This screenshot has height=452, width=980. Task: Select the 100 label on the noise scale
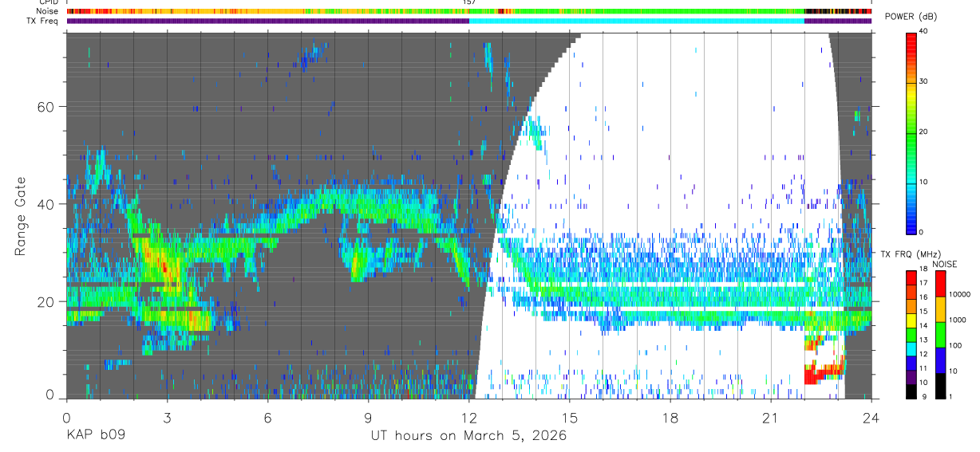click(x=954, y=345)
